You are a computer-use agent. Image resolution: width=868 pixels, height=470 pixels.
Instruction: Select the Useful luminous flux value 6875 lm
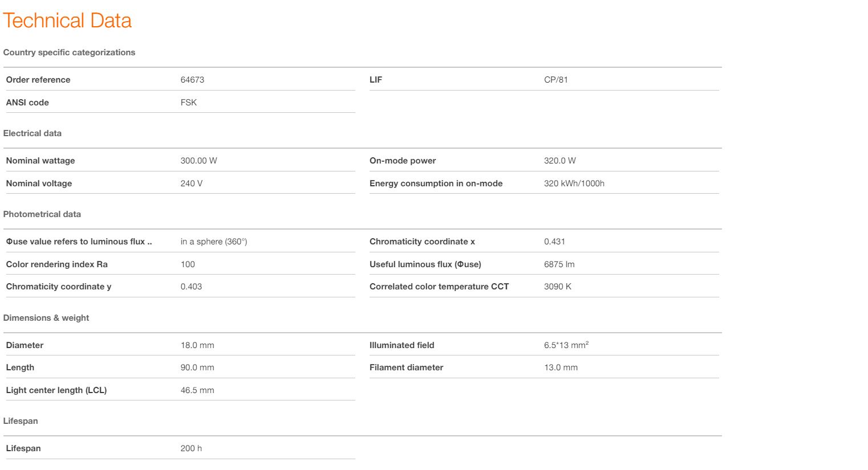559,264
